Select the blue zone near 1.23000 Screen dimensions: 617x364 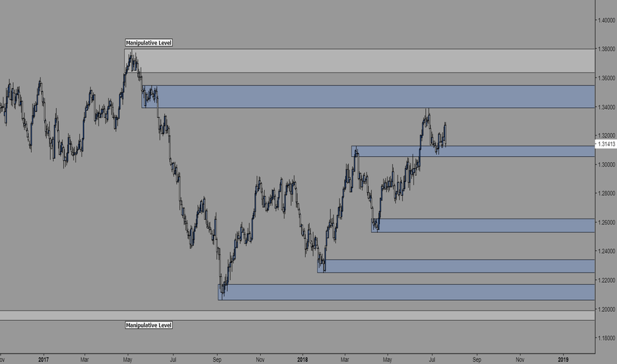[x=456, y=266]
